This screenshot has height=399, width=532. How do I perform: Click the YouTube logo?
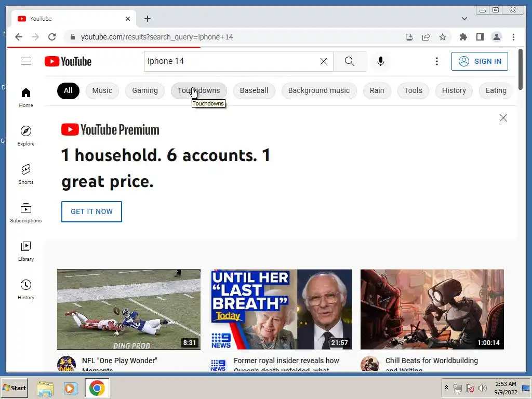pos(68,61)
